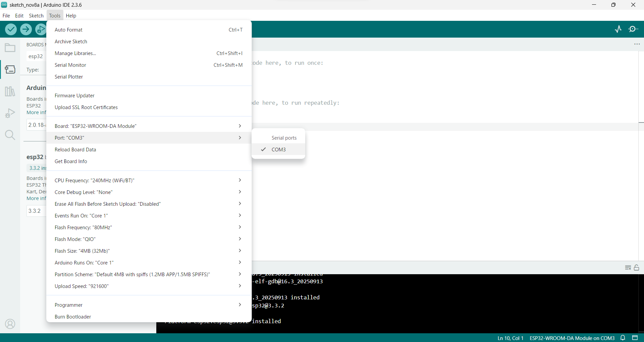This screenshot has width=644, height=342.
Task: Toggle the bottom panel icon in status bar
Action: 635,338
